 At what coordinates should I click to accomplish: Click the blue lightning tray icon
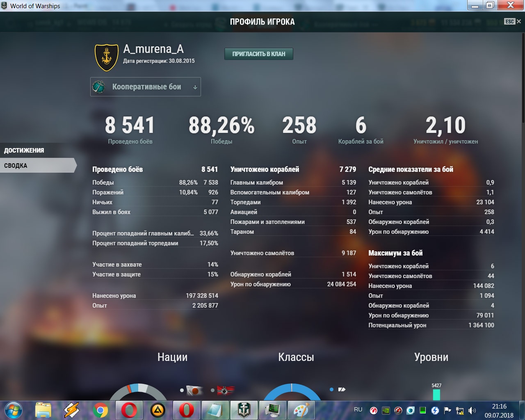pyautogui.click(x=435, y=410)
